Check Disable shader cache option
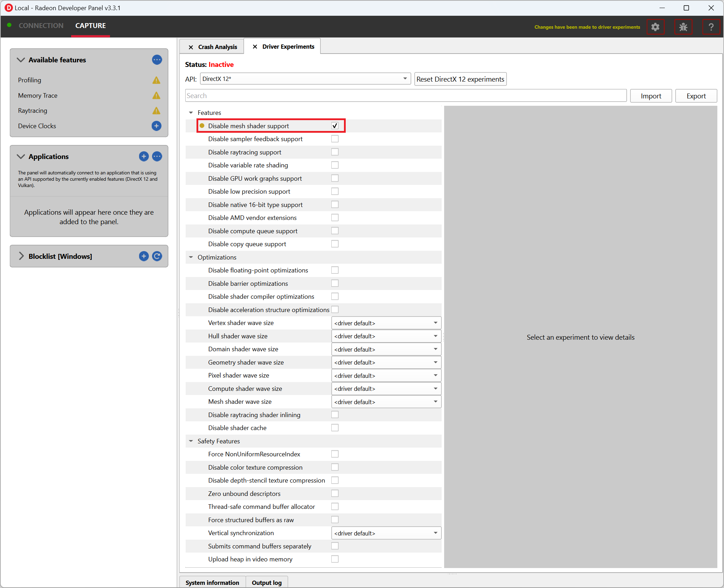 [x=335, y=428]
